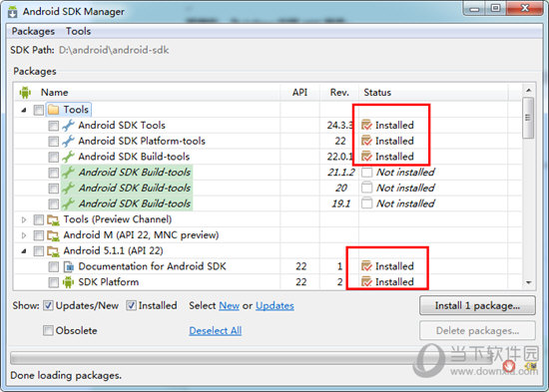
Task: Click the Done loading packages status text
Action: 66,376
